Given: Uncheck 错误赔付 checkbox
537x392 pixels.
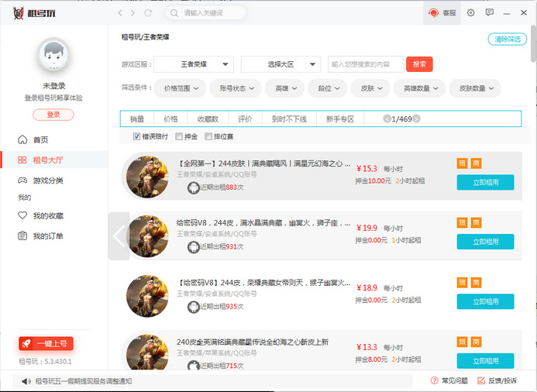Looking at the screenshot, I should tap(136, 136).
